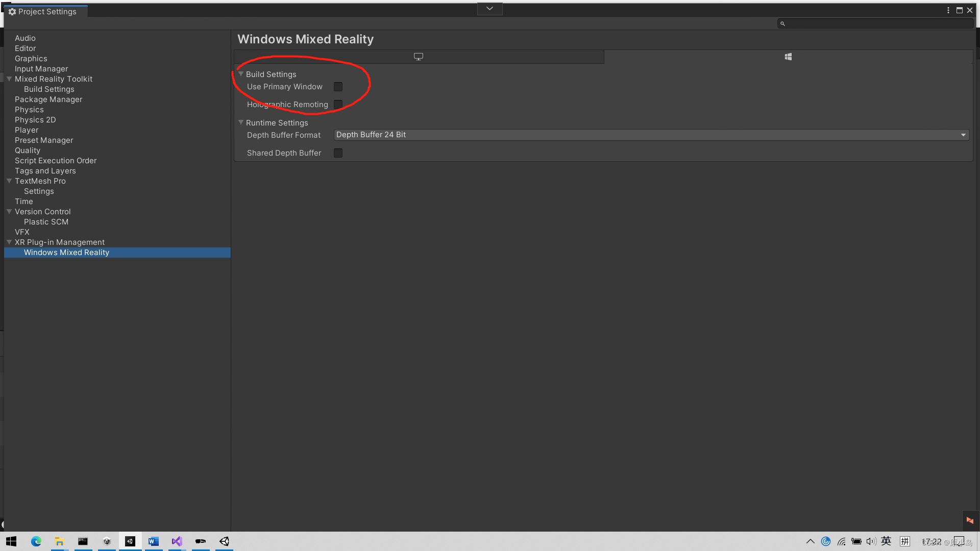This screenshot has width=980, height=551.
Task: Collapse the XR Plug-in Management node
Action: (9, 242)
